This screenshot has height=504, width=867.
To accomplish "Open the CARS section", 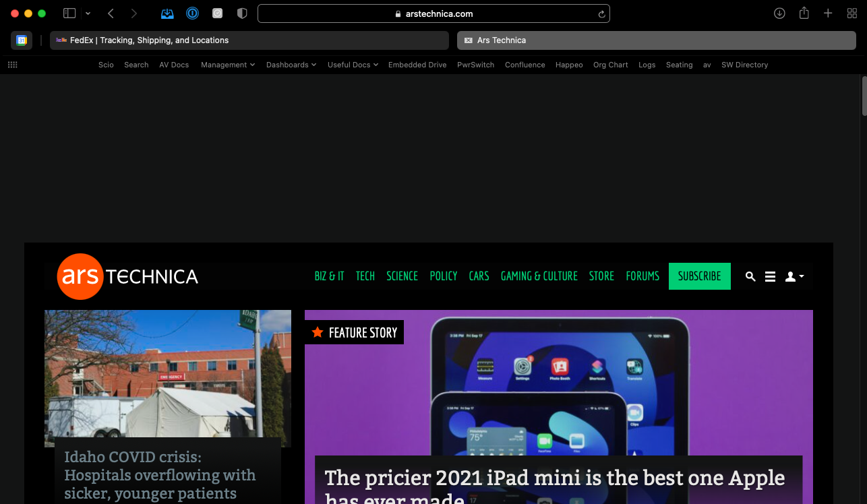I will point(479,276).
